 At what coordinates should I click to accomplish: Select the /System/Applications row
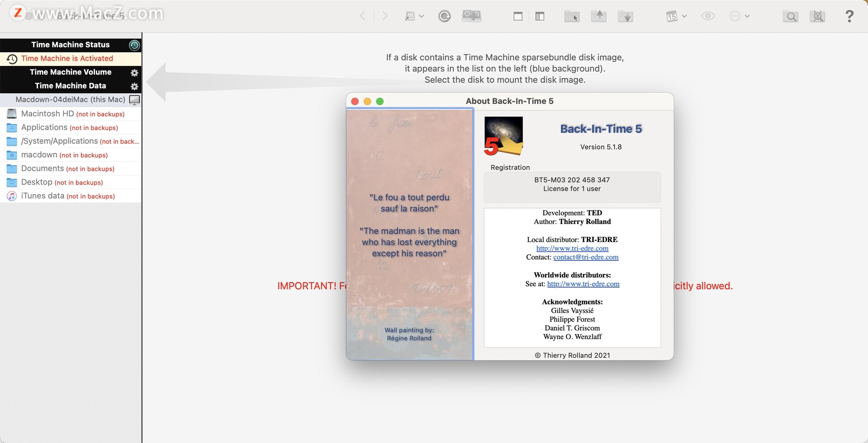click(71, 141)
